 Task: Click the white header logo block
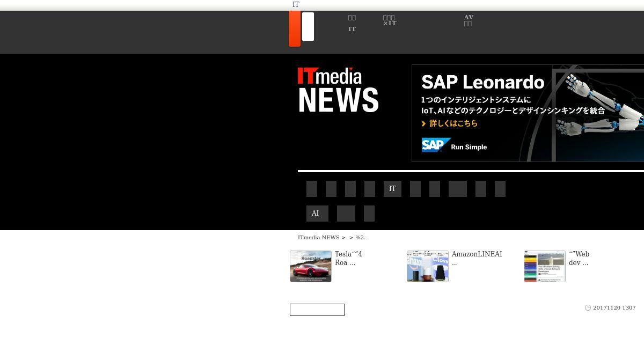click(308, 27)
